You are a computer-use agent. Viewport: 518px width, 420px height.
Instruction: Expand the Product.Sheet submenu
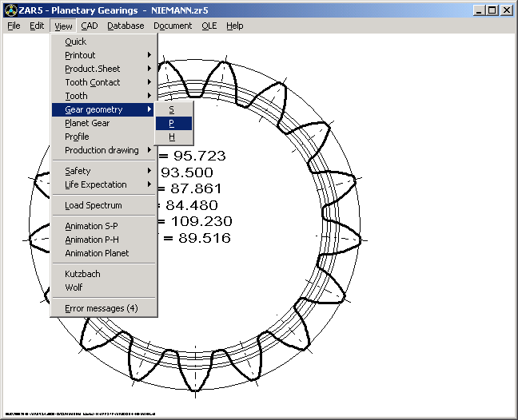point(92,69)
